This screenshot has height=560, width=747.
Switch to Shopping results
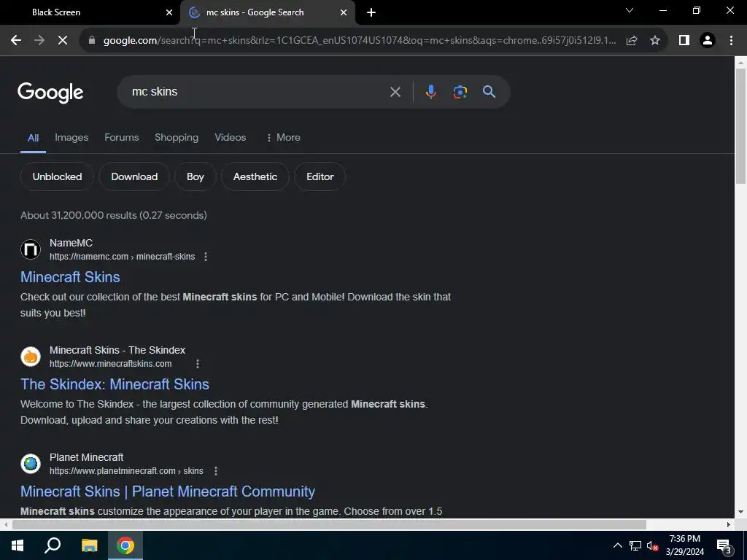tap(177, 138)
